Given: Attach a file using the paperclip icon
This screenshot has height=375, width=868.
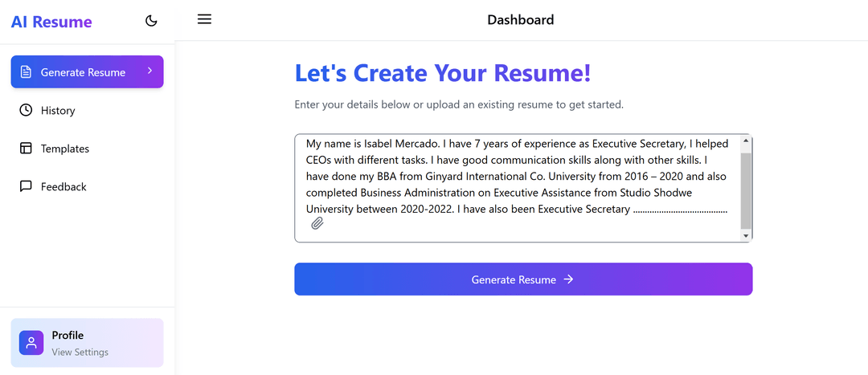Looking at the screenshot, I should [x=317, y=223].
